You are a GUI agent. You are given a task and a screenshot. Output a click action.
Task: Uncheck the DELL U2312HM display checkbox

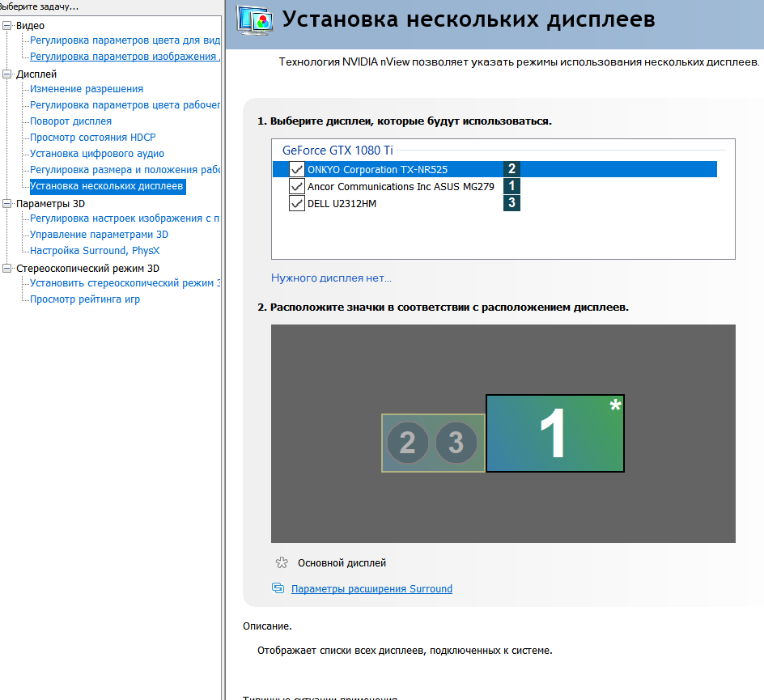coord(297,203)
